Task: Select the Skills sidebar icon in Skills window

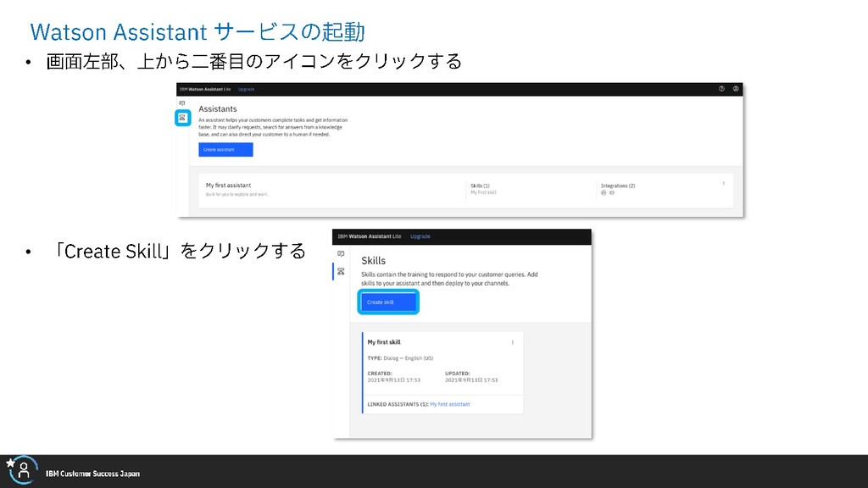Action: pos(341,271)
